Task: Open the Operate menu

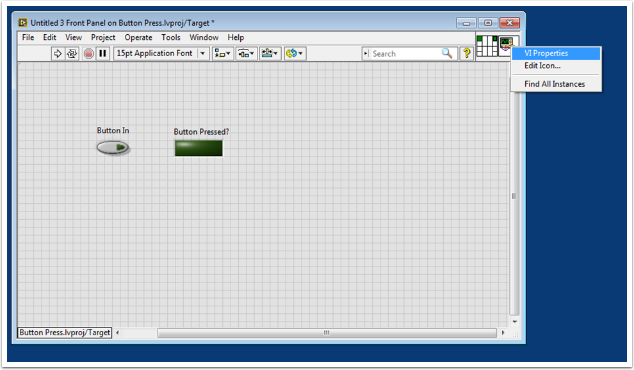Action: point(138,37)
